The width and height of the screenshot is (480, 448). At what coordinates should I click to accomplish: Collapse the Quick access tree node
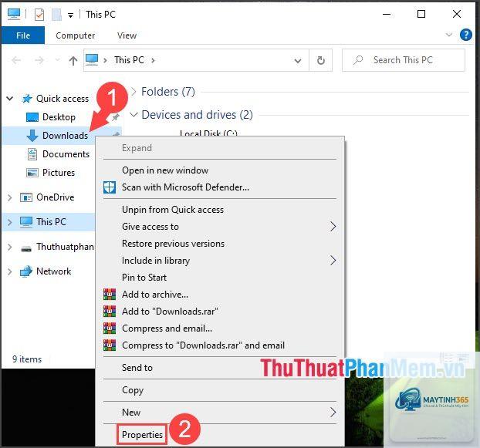point(10,99)
